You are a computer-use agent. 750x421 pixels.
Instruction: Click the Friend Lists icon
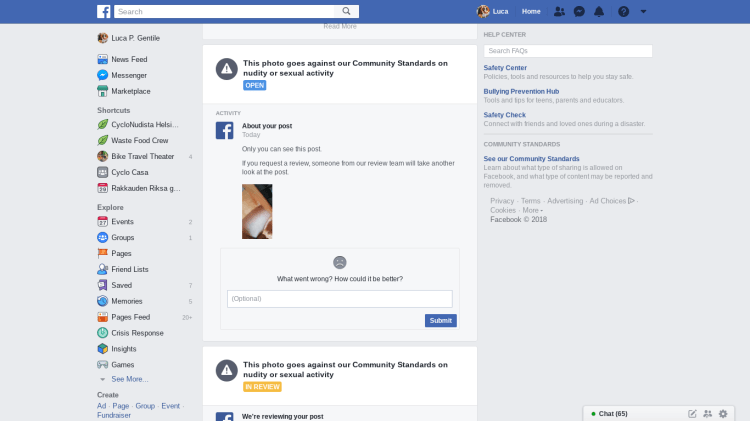pyautogui.click(x=102, y=269)
